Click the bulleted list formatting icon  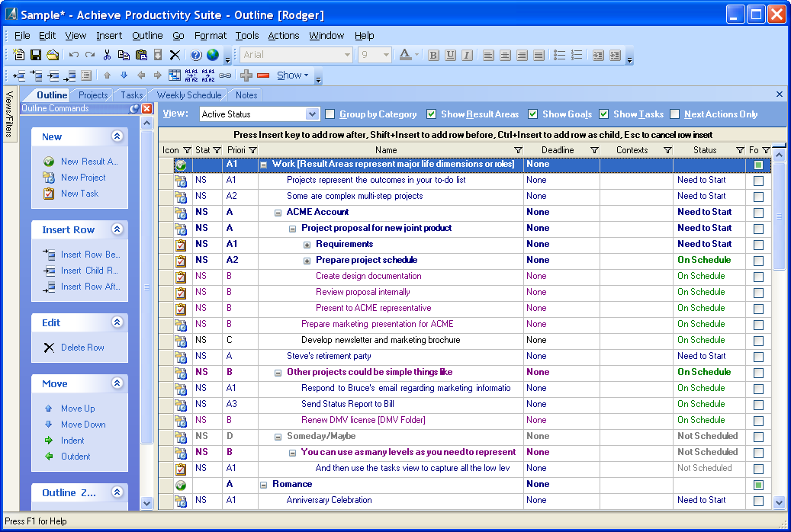(559, 55)
